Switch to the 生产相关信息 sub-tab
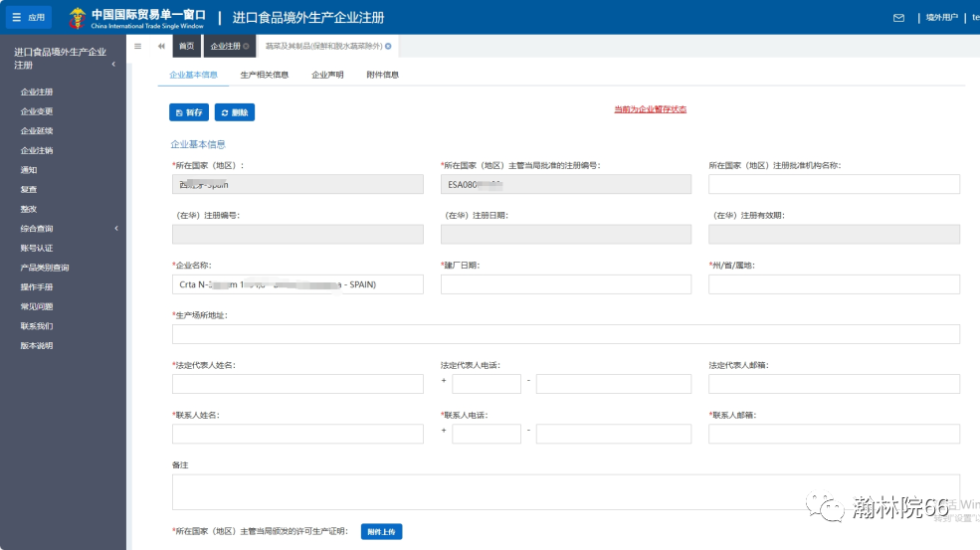Image resolution: width=980 pixels, height=550 pixels. [x=265, y=75]
